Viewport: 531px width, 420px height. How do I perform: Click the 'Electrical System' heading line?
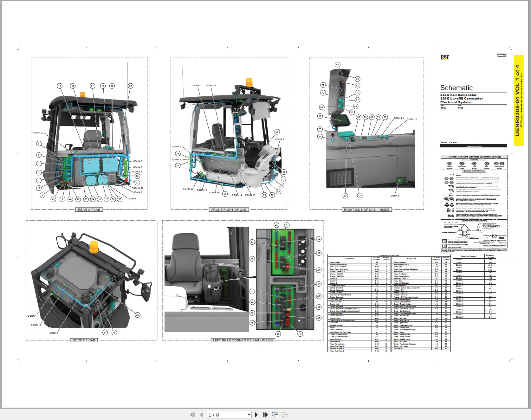point(455,102)
